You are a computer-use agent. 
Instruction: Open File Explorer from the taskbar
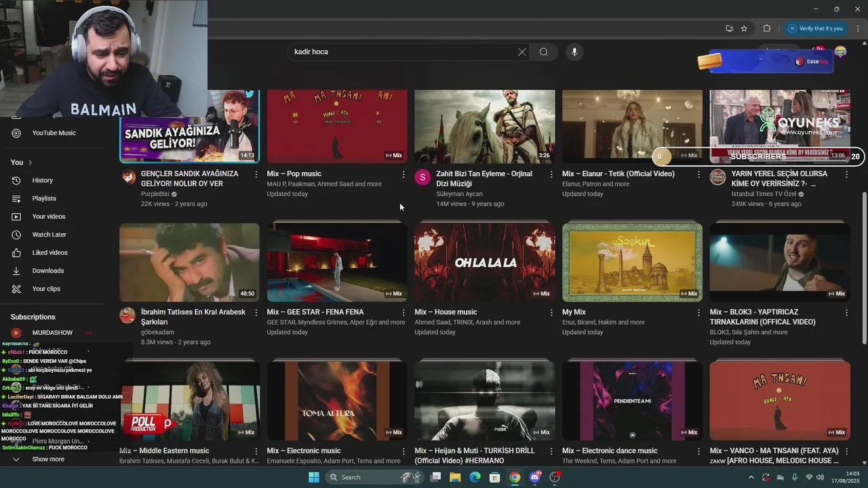click(455, 477)
